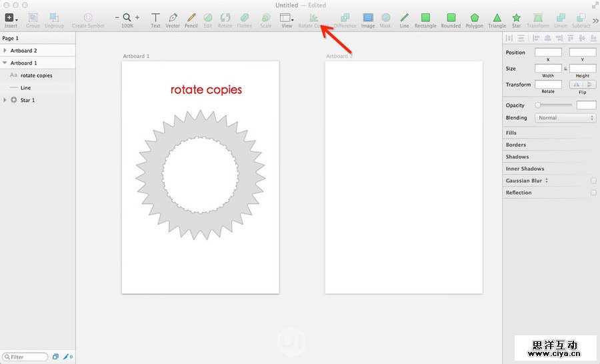Click the align vertical centers icon
Image resolution: width=600 pixels, height=364 pixels.
point(582,38)
